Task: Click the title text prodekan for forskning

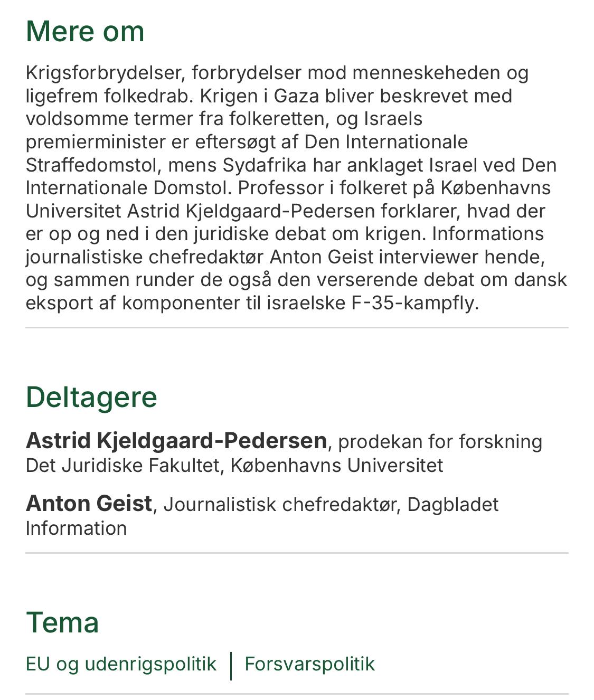Action: (x=440, y=442)
